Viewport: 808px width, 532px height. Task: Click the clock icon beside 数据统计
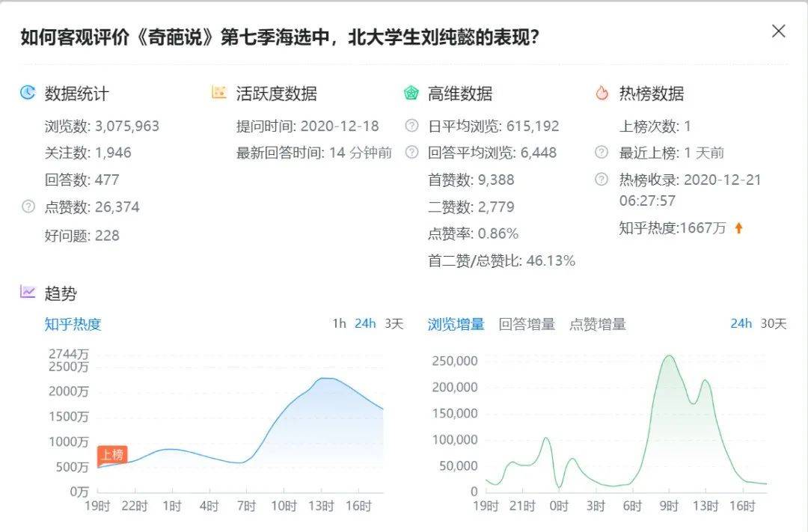(x=28, y=93)
